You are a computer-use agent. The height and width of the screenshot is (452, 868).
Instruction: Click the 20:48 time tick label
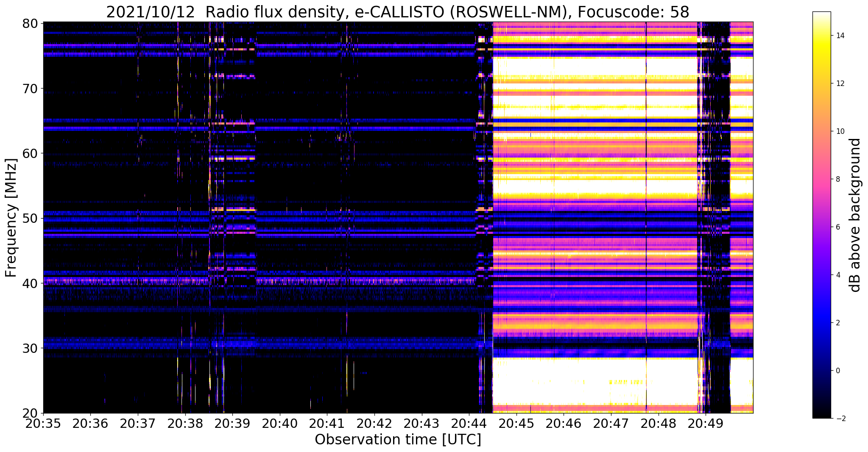click(x=658, y=423)
